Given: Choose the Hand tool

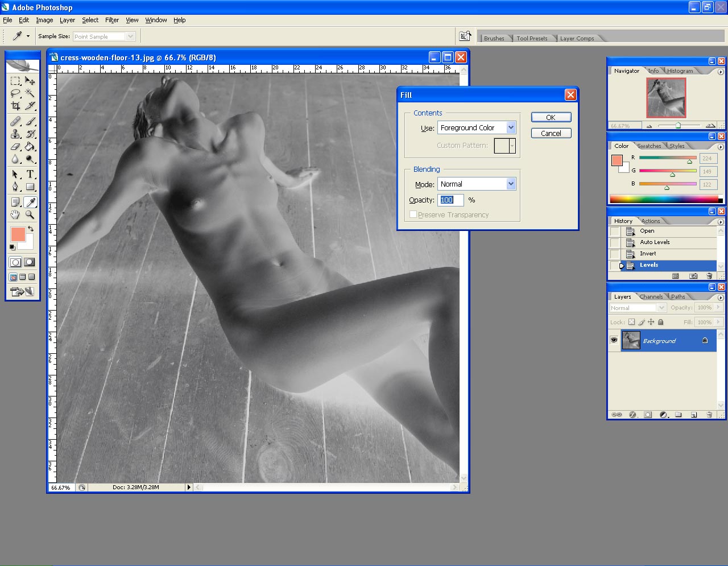Looking at the screenshot, I should click(15, 215).
